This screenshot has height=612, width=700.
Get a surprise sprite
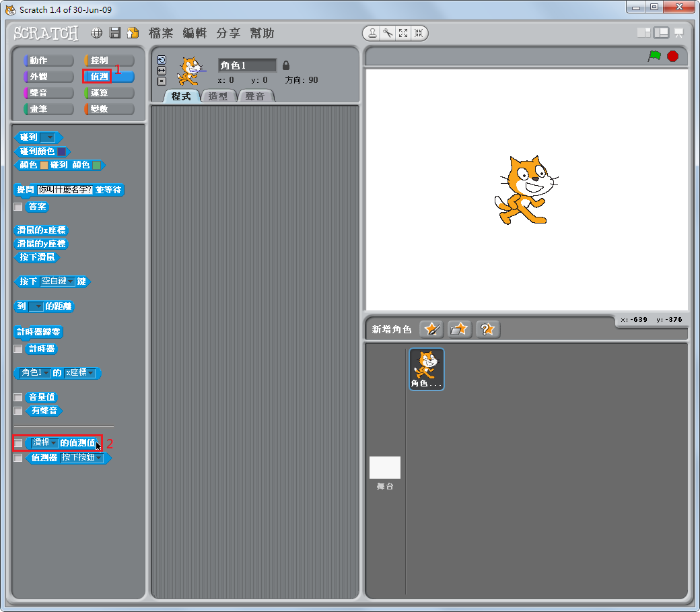pyautogui.click(x=487, y=329)
